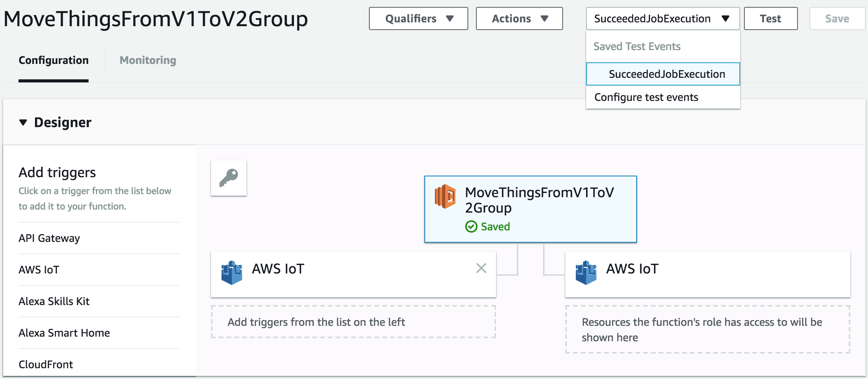The width and height of the screenshot is (868, 379).
Task: Open the Actions dropdown
Action: 519,18
